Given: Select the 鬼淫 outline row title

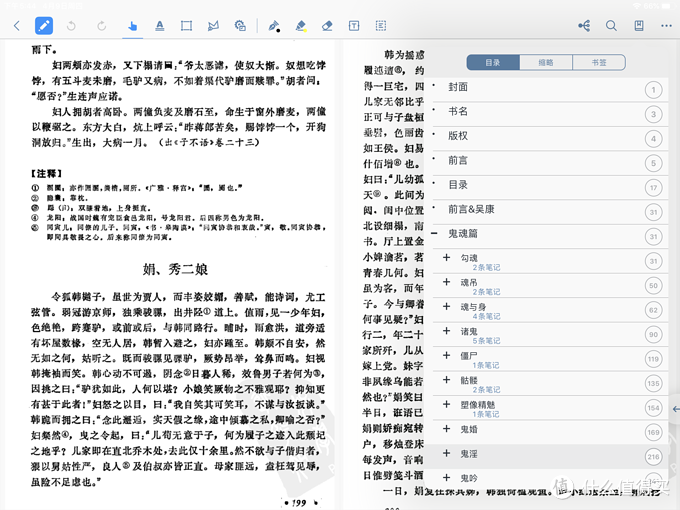Looking at the screenshot, I should (469, 454).
